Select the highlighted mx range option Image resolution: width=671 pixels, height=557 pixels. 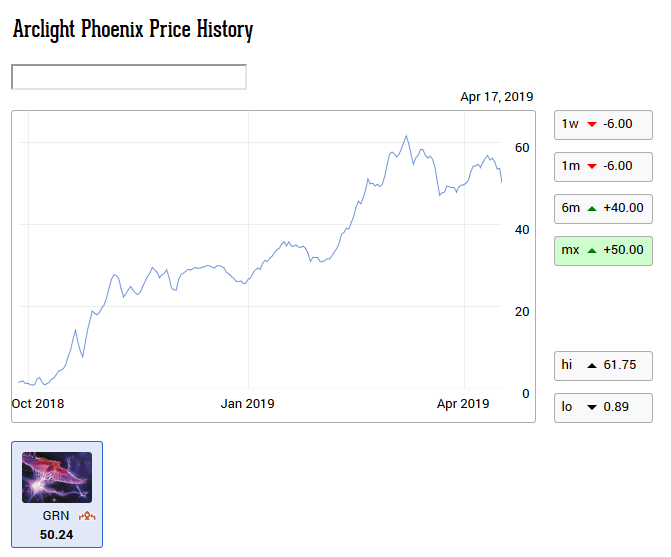click(603, 250)
